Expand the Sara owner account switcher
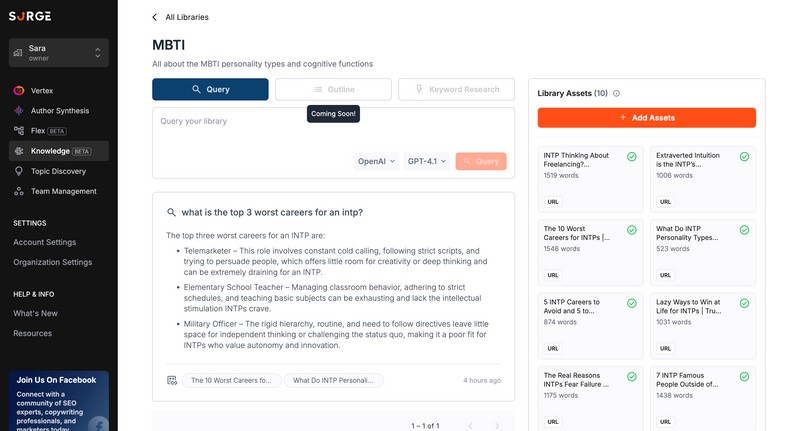Viewport: 800px width, 431px height. (59, 53)
